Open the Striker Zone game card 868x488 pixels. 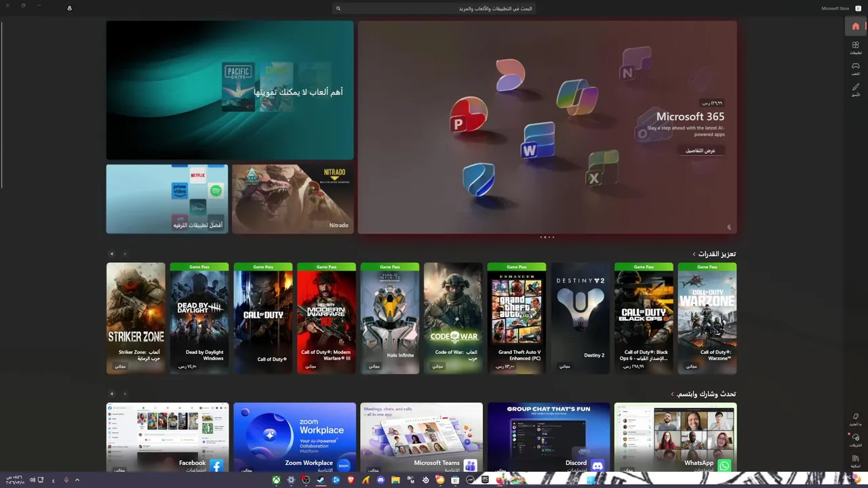click(x=136, y=318)
